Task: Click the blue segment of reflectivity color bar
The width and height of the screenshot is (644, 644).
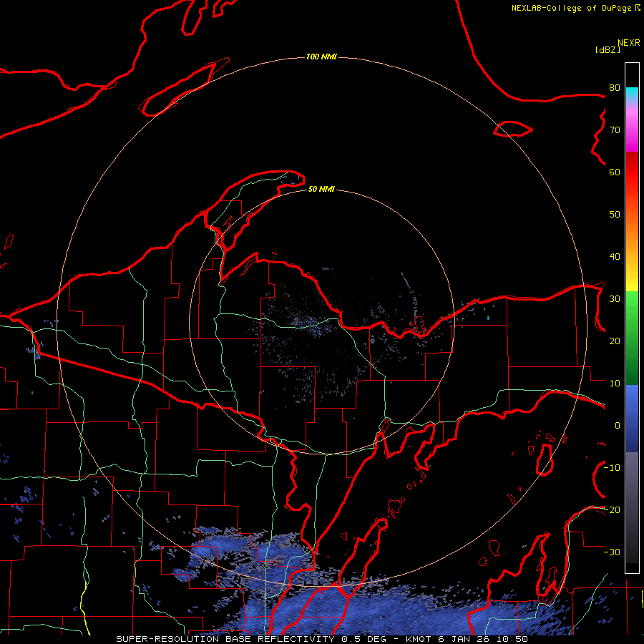Action: [632, 418]
